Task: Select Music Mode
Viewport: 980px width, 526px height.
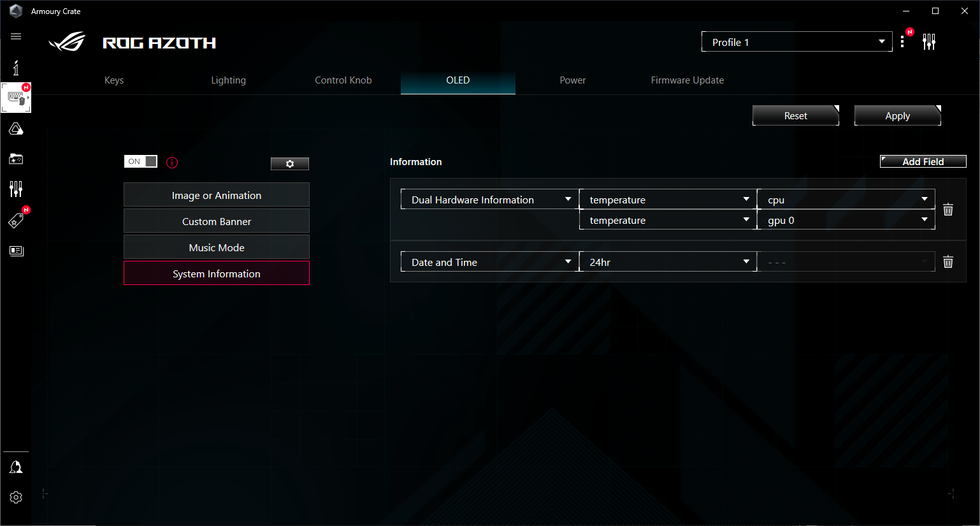Action: pyautogui.click(x=217, y=247)
